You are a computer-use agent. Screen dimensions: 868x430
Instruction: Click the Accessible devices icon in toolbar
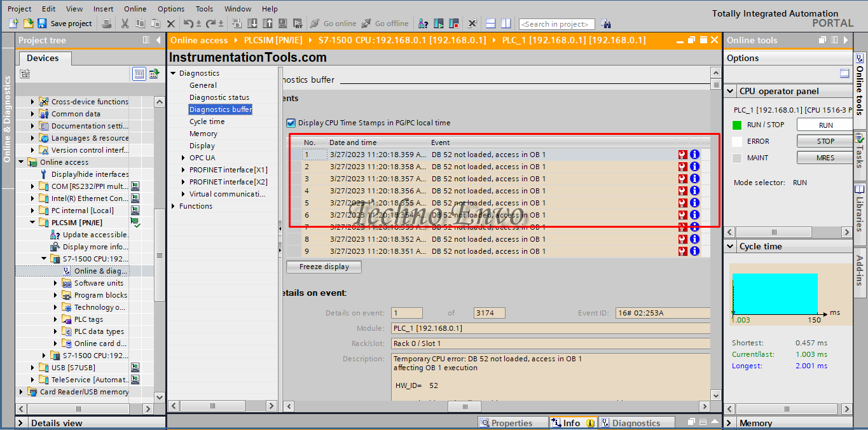[x=423, y=24]
